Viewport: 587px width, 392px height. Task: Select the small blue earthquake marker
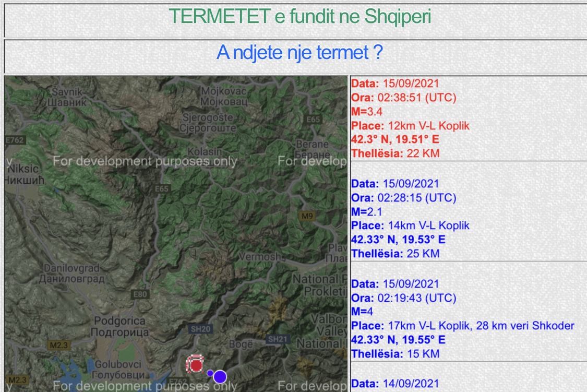[210, 373]
